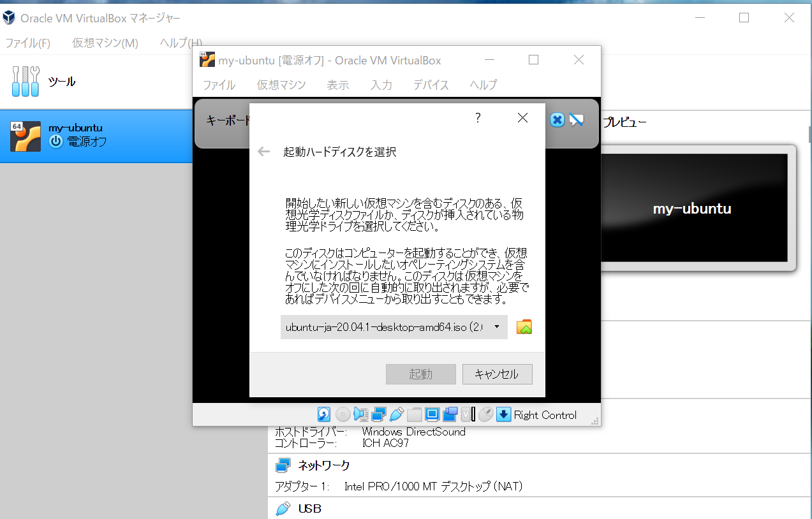Browse for a disk file via folder icon
Screen dimensions: 812x519
click(x=524, y=327)
